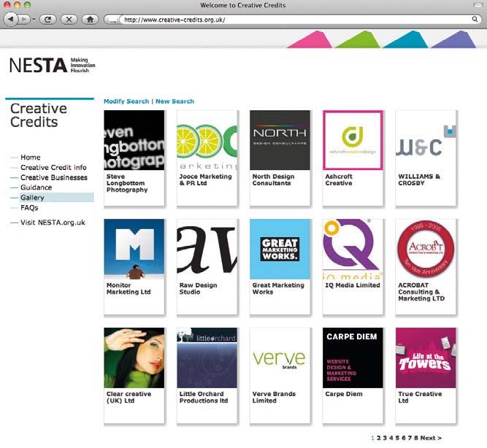Screen dimensions: 487x448
Task: Click Next > pagination link
Action: pos(431,438)
